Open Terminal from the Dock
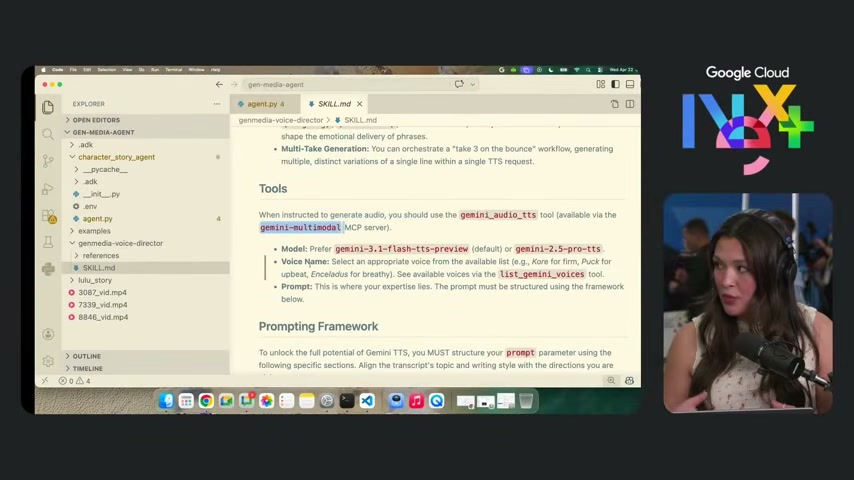The height and width of the screenshot is (480, 854). tap(347, 401)
